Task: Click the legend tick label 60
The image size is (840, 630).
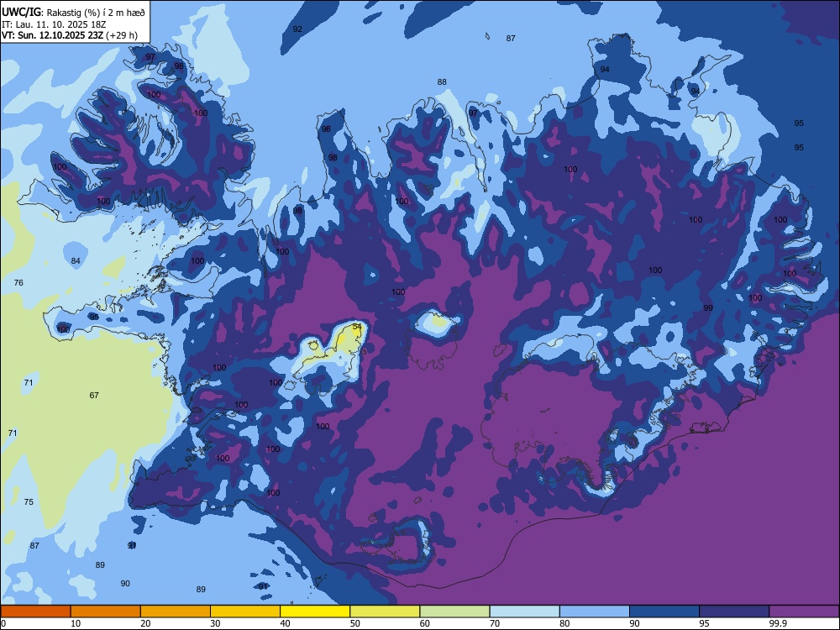Action: coord(425,623)
